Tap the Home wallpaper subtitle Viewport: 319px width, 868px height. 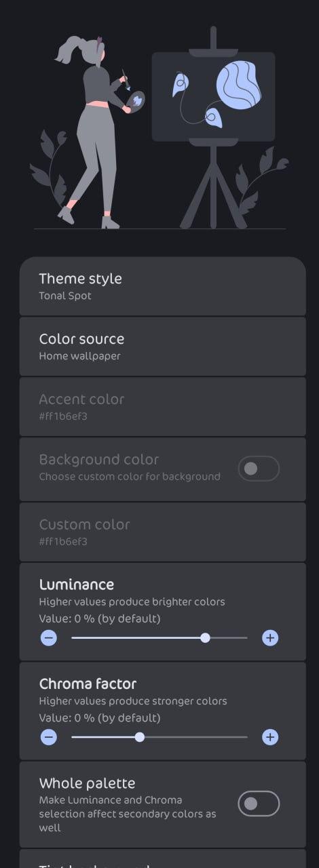click(x=79, y=356)
